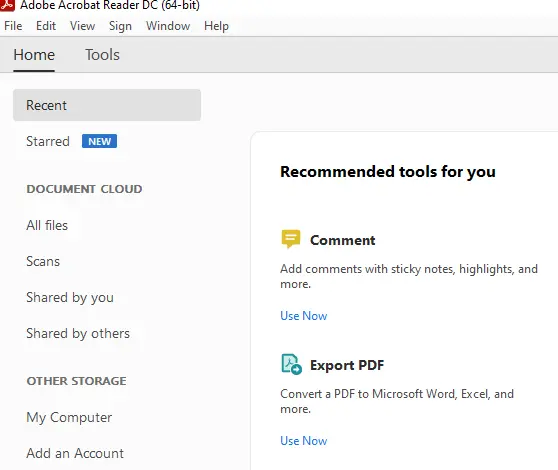Image resolution: width=558 pixels, height=470 pixels.
Task: Click the OTHER STORAGE section header
Action: click(x=77, y=381)
